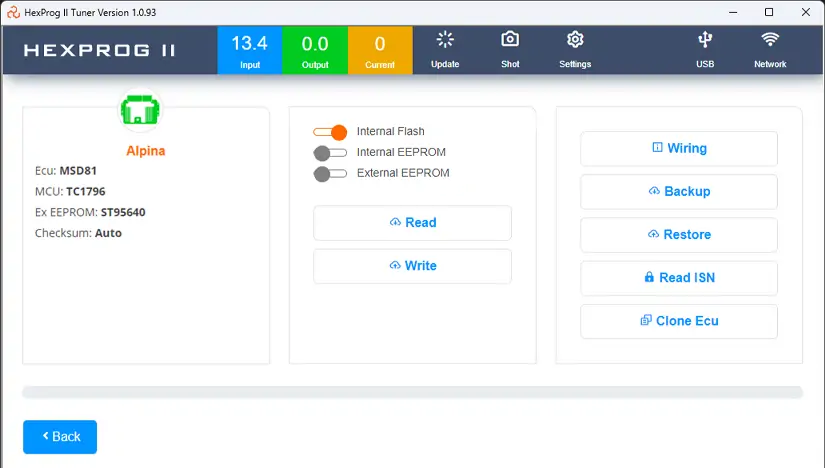Go Back to previous screen
This screenshot has height=468, width=825.
pos(60,437)
